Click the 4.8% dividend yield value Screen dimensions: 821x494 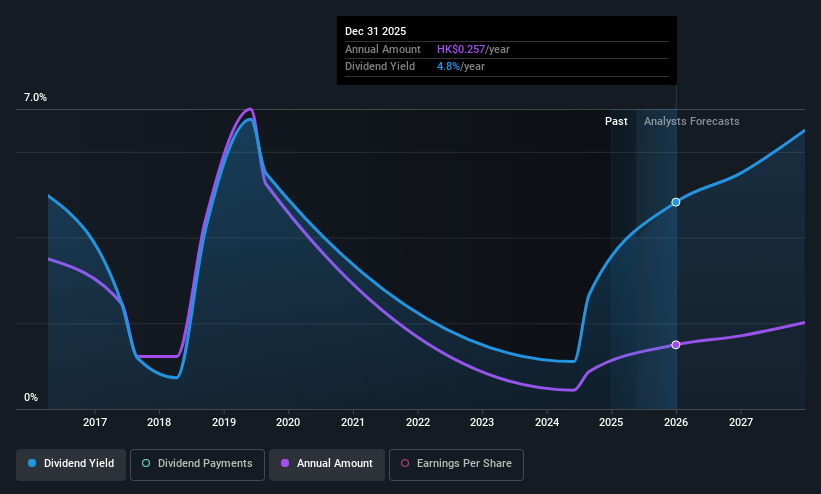click(448, 67)
